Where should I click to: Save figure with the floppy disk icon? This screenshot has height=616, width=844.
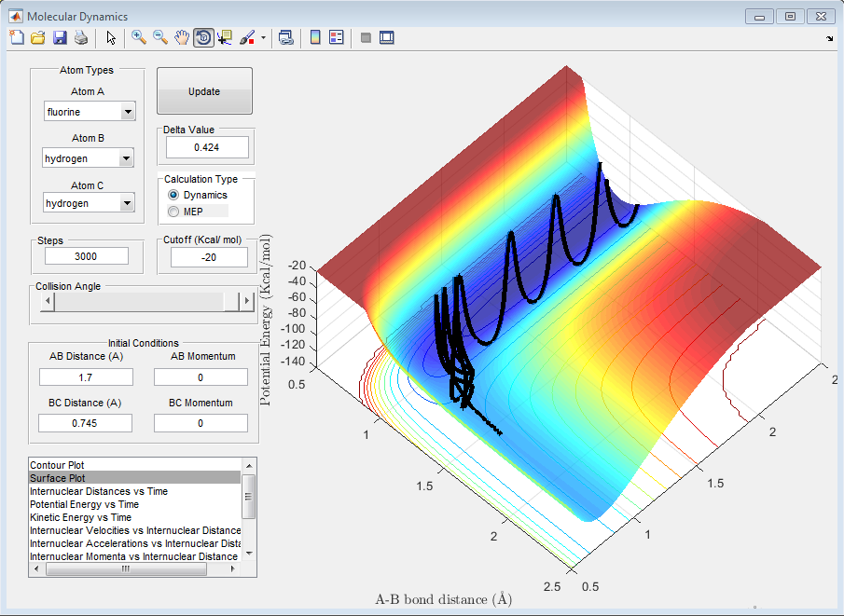click(x=60, y=38)
